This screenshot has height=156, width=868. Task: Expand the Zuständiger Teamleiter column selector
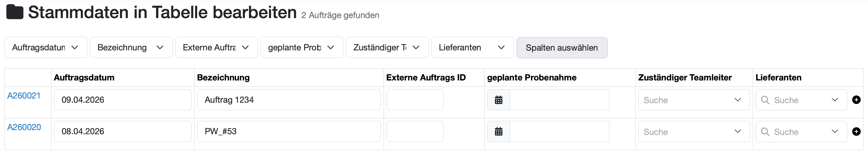[387, 47]
